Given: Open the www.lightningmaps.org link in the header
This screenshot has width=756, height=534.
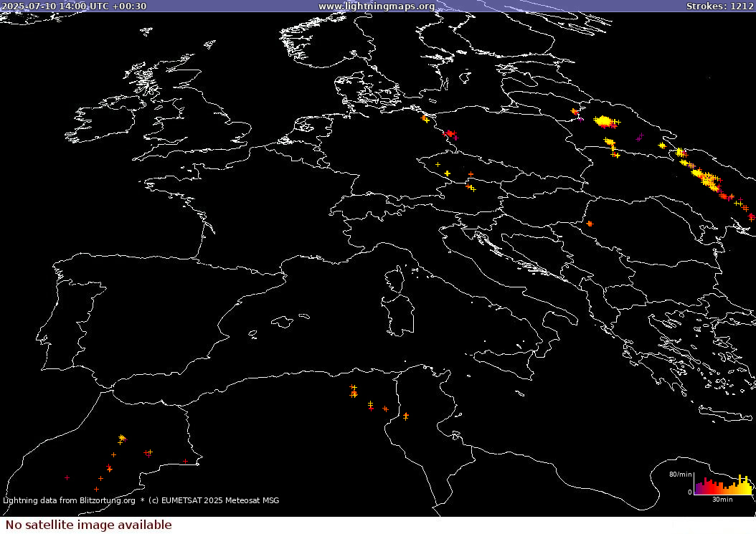Looking at the screenshot, I should (377, 6).
